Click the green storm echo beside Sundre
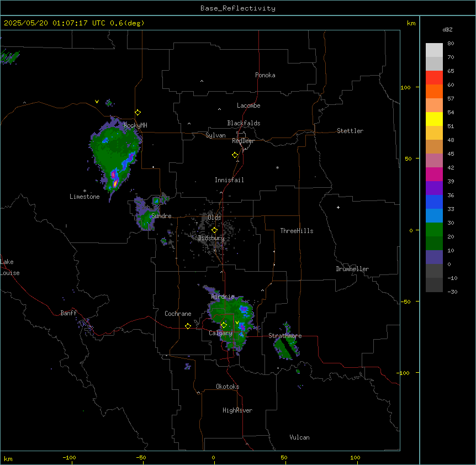This screenshot has height=465, width=476. tap(147, 220)
